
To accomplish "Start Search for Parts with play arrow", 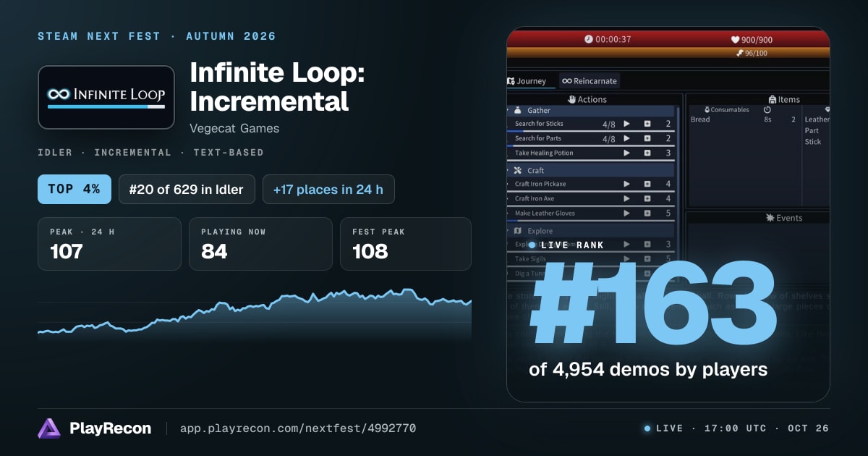I will coord(627,138).
